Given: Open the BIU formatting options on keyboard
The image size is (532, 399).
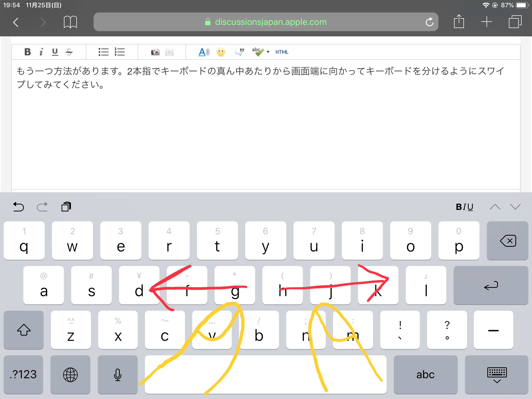Looking at the screenshot, I should point(464,207).
